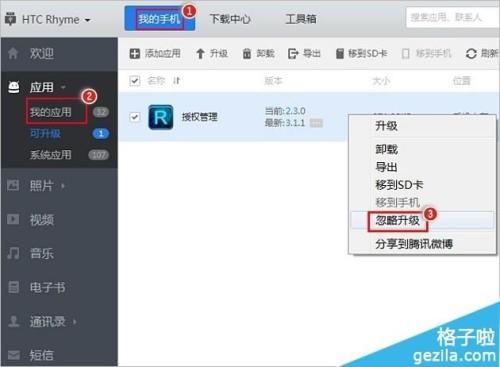
Task: Toggle the select-all checkbox in the header
Action: point(135,81)
